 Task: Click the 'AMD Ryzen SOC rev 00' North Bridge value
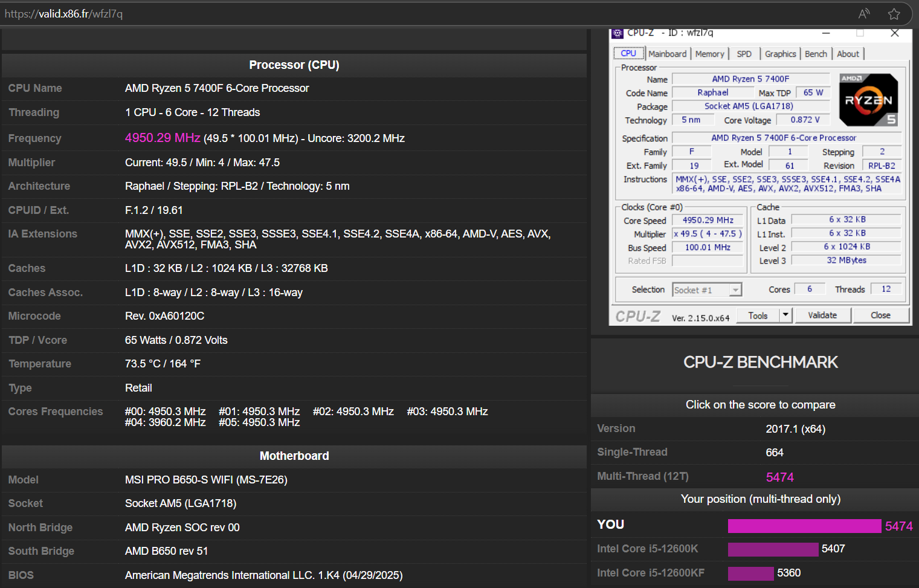(x=182, y=528)
